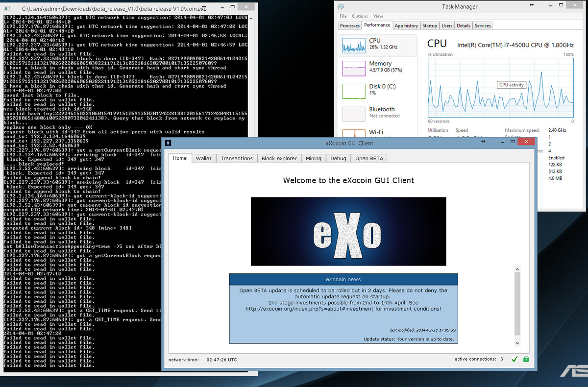Screen dimensions: 588x387
Task: Select the Bluetooth item in Task Manager
Action: tap(377, 113)
